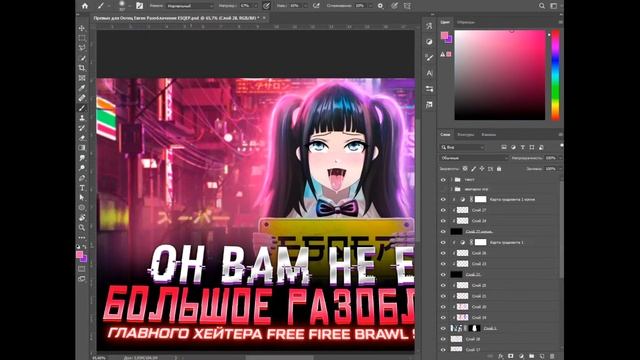Open the layer filter kind dropdown

pos(462,147)
